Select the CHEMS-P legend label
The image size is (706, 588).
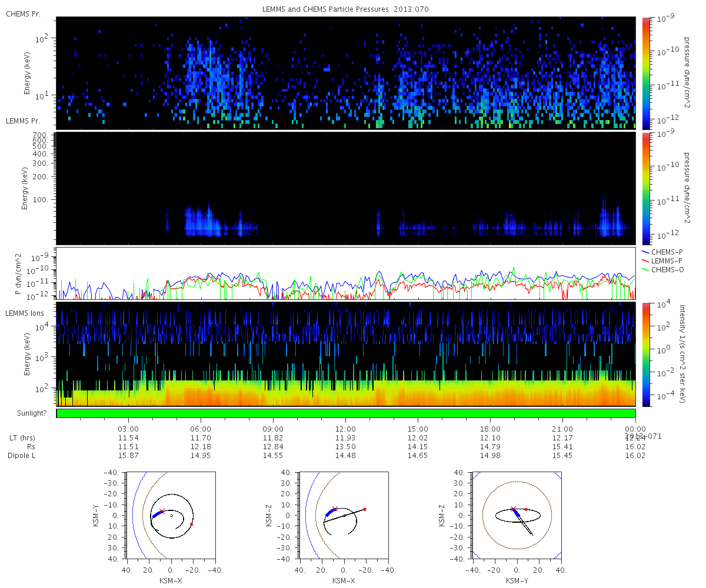(x=667, y=252)
